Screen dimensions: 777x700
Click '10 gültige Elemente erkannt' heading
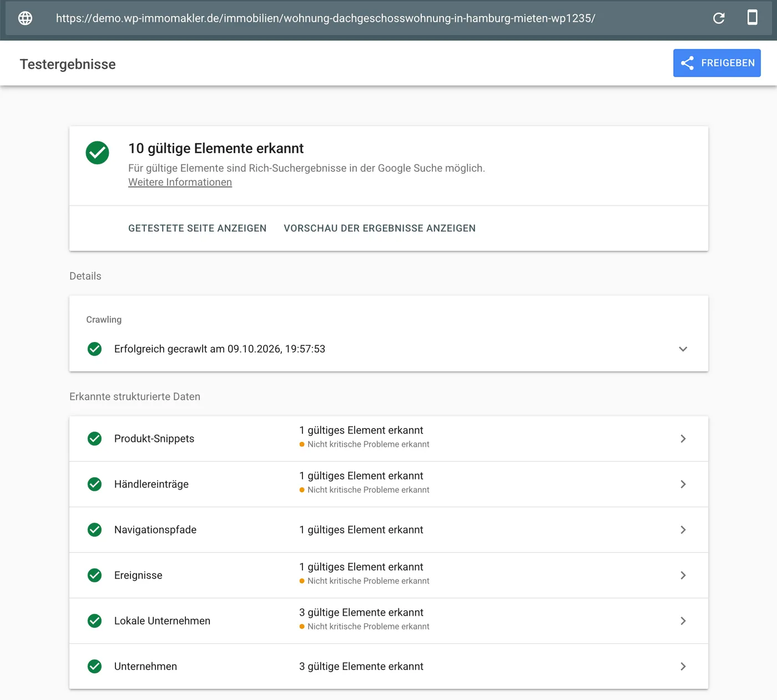click(x=216, y=148)
